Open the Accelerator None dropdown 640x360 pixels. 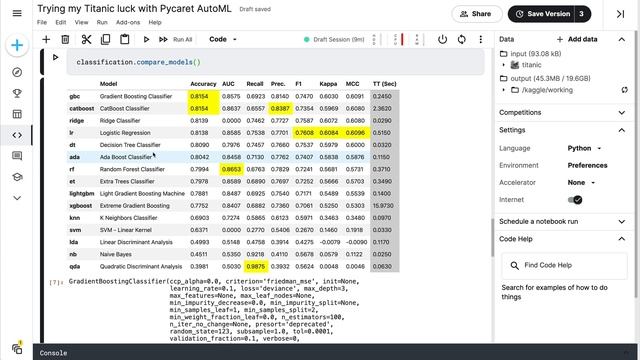coord(581,182)
